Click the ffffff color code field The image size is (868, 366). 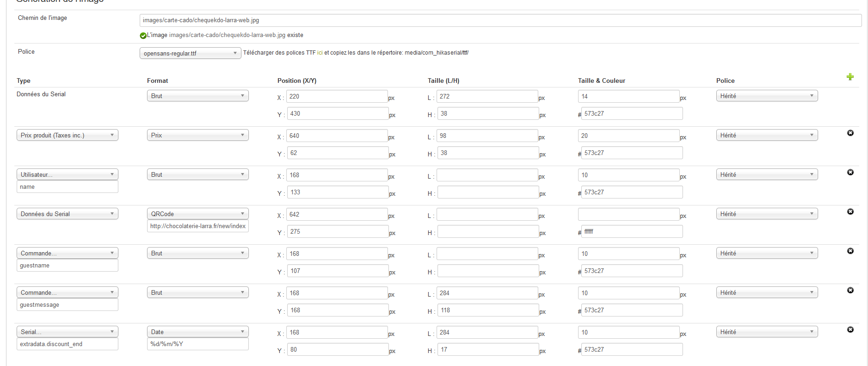[632, 231]
